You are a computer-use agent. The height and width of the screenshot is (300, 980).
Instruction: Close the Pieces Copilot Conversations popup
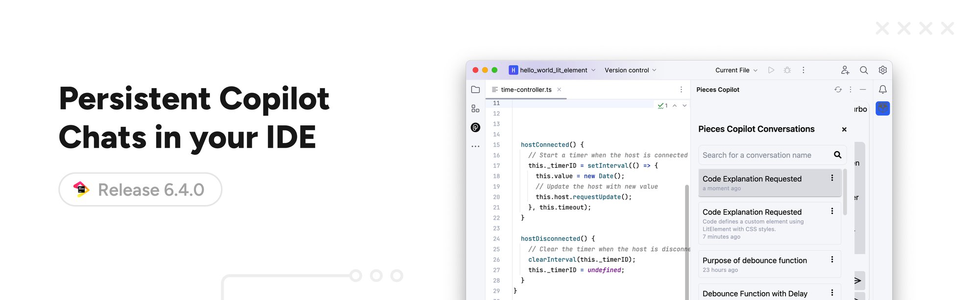[844, 130]
